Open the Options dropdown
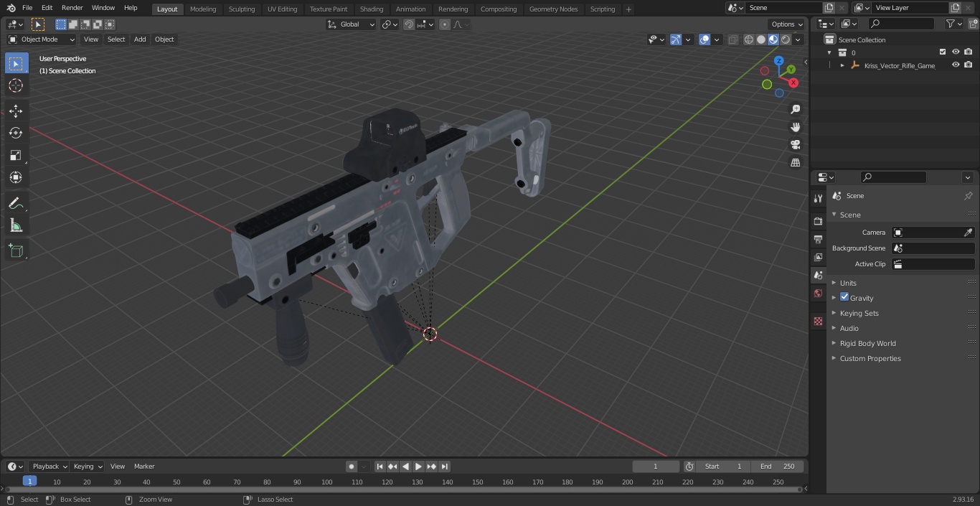The height and width of the screenshot is (506, 980). tap(787, 24)
